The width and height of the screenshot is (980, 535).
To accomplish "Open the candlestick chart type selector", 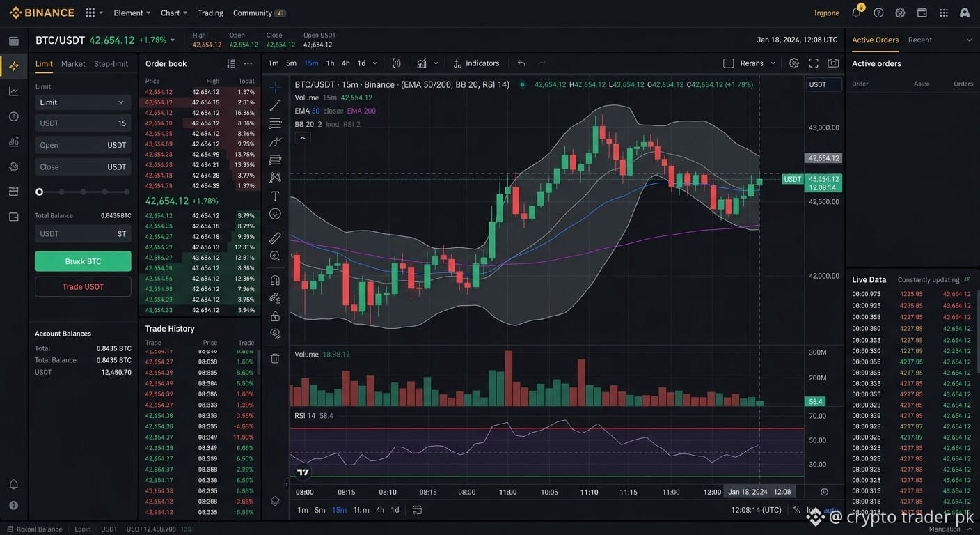I will coord(397,63).
